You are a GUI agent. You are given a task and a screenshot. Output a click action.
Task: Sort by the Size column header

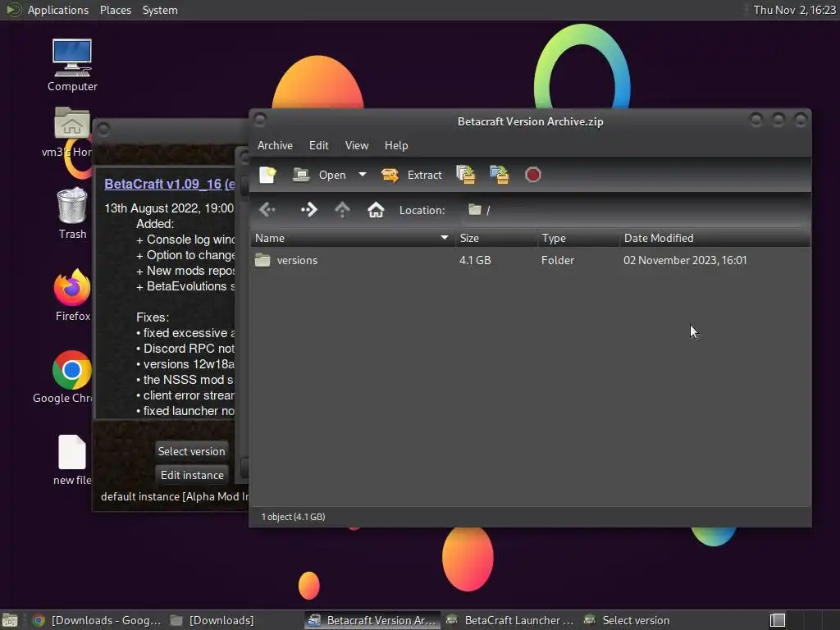point(496,238)
